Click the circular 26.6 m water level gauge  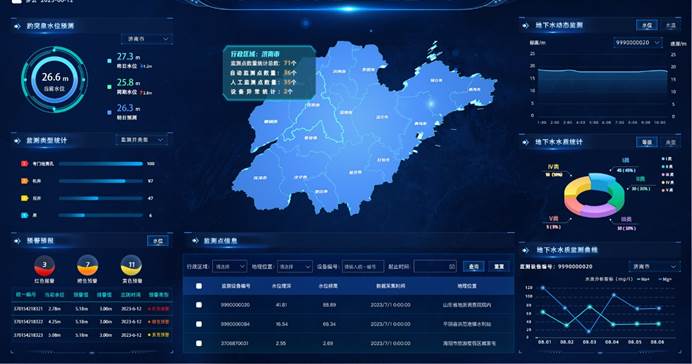55,79
